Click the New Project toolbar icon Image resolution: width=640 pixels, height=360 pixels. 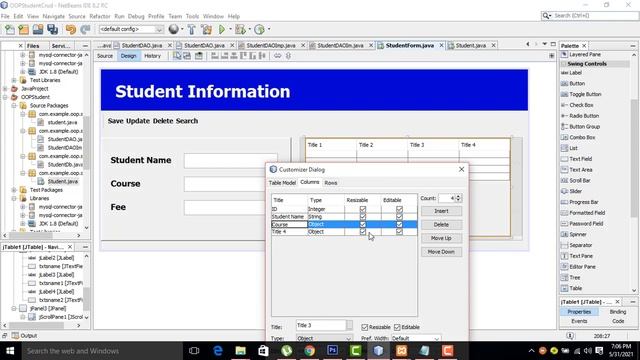24,29
